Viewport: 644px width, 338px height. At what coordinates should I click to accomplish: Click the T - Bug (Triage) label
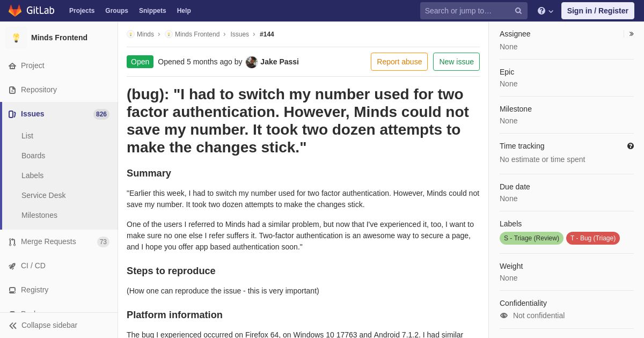[x=593, y=238]
